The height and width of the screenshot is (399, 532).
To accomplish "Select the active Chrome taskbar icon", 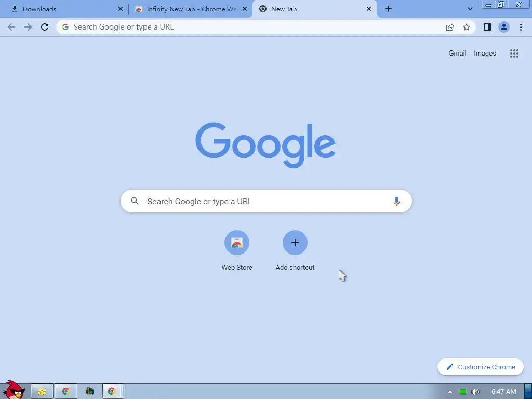I will click(x=112, y=391).
